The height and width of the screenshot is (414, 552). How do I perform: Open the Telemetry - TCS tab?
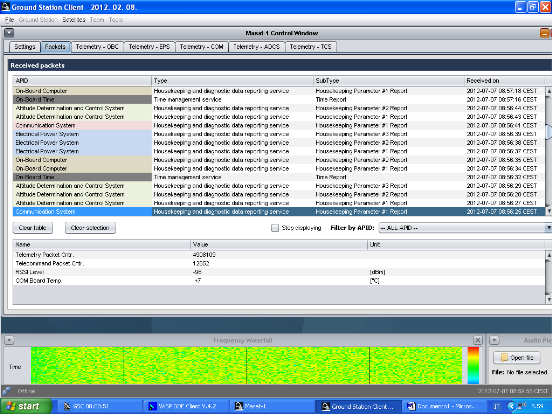point(310,47)
